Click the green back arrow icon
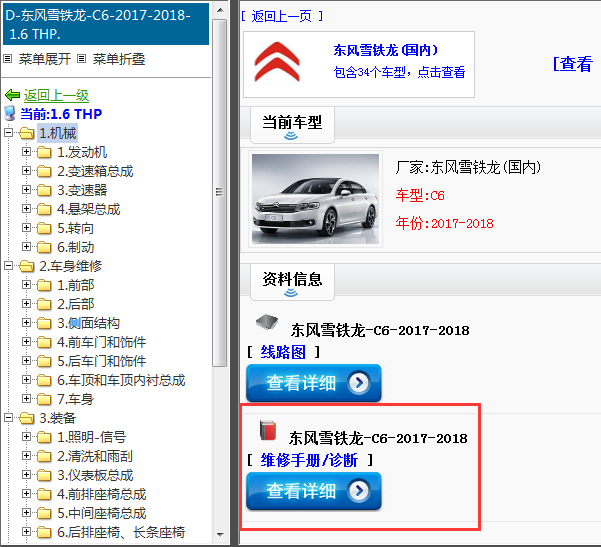 [12, 95]
